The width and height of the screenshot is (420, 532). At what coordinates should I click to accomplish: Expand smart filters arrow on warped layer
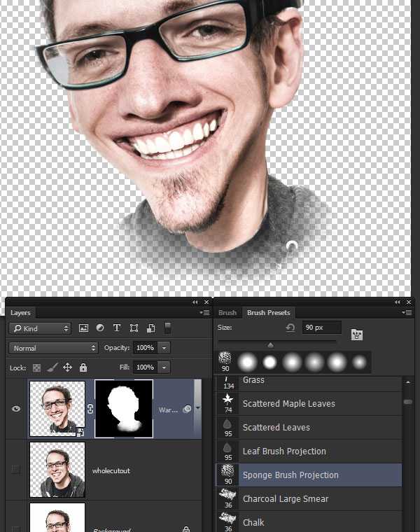198,408
